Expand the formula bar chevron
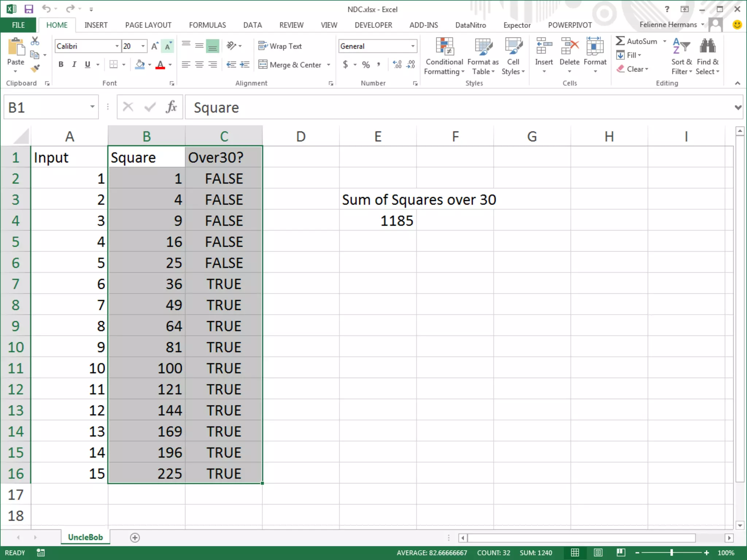This screenshot has width=747, height=560. (x=738, y=107)
